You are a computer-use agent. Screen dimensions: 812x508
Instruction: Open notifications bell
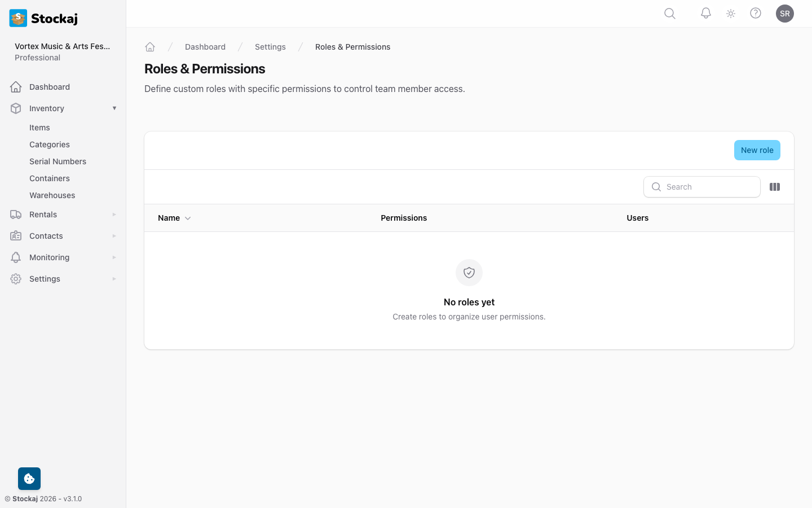tap(705, 13)
